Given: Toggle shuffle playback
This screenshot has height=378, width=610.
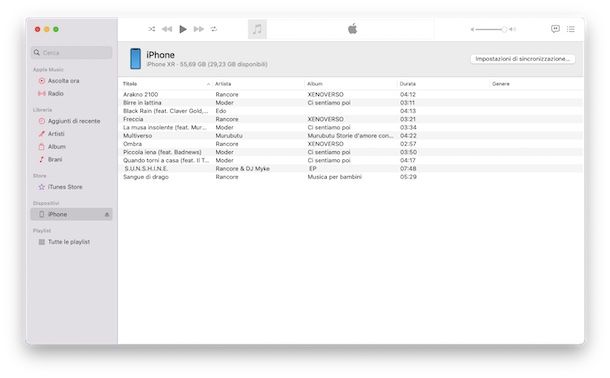Looking at the screenshot, I should pyautogui.click(x=152, y=29).
